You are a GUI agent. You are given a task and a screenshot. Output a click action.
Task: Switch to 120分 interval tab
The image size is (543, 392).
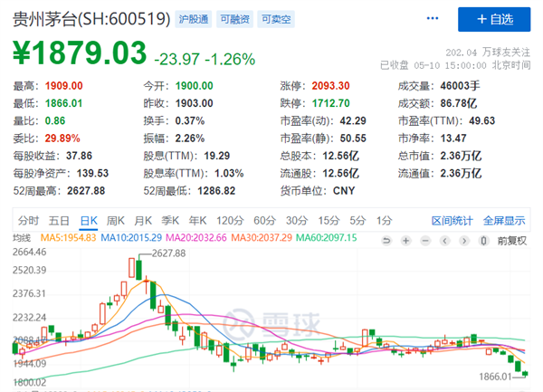(230, 221)
